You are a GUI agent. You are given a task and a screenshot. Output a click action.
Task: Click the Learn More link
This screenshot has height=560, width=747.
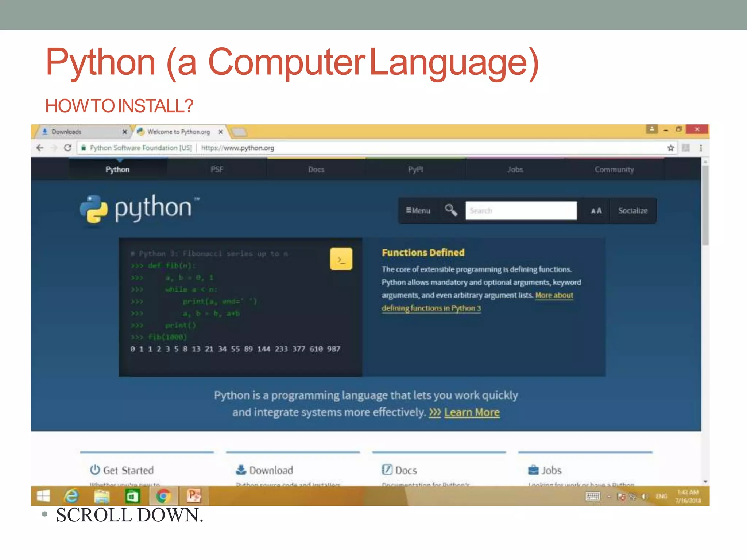472,412
